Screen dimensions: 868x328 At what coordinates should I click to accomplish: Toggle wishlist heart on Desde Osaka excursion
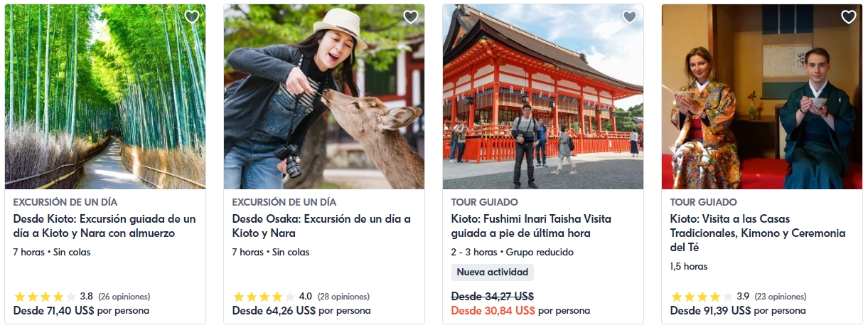coord(411,17)
